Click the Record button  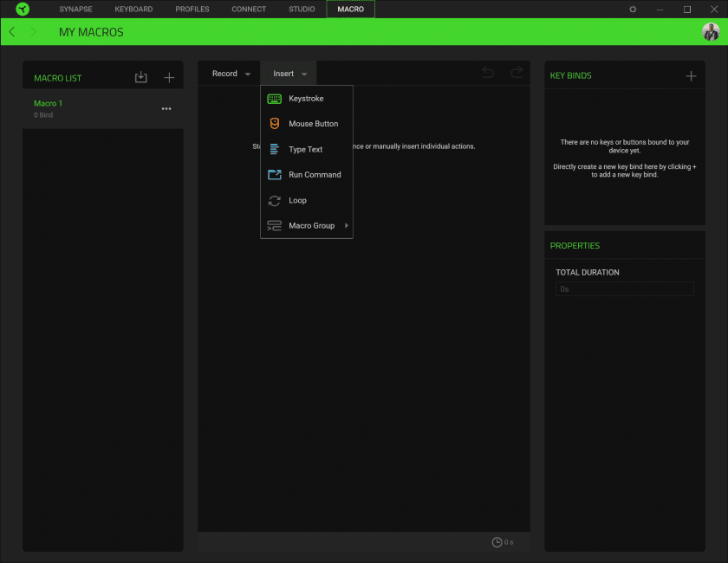click(224, 74)
